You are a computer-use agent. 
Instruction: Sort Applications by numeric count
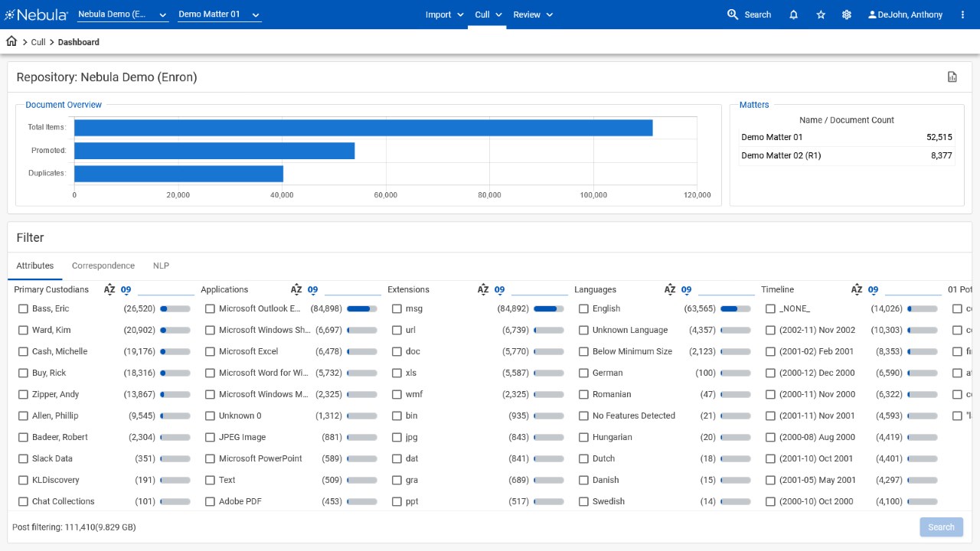pyautogui.click(x=313, y=289)
